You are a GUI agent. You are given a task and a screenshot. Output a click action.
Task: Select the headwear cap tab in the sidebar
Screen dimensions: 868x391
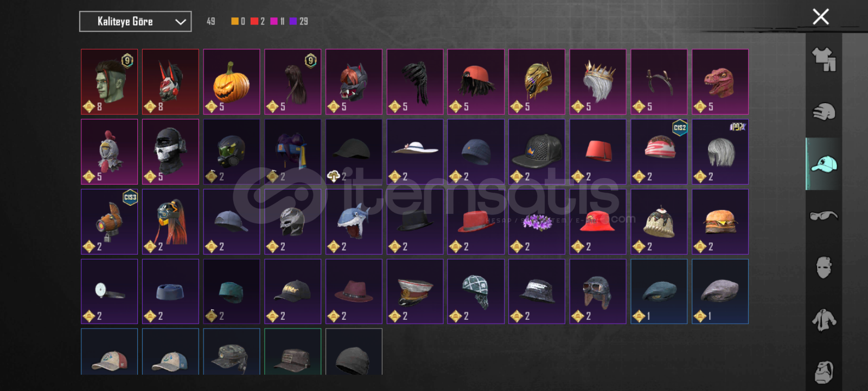[824, 163]
